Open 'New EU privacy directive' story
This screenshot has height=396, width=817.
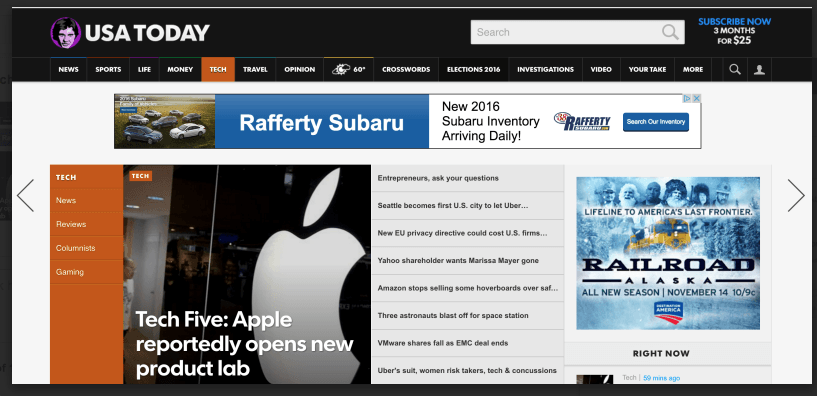467,233
